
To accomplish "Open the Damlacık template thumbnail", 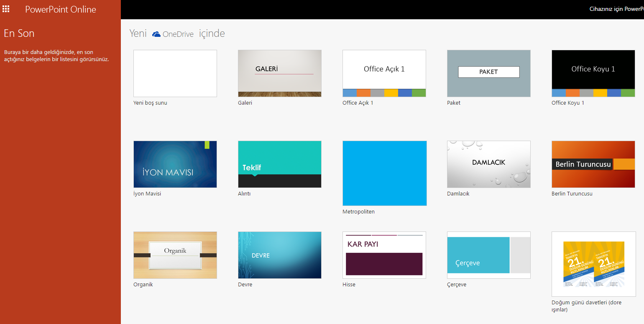I will [489, 164].
